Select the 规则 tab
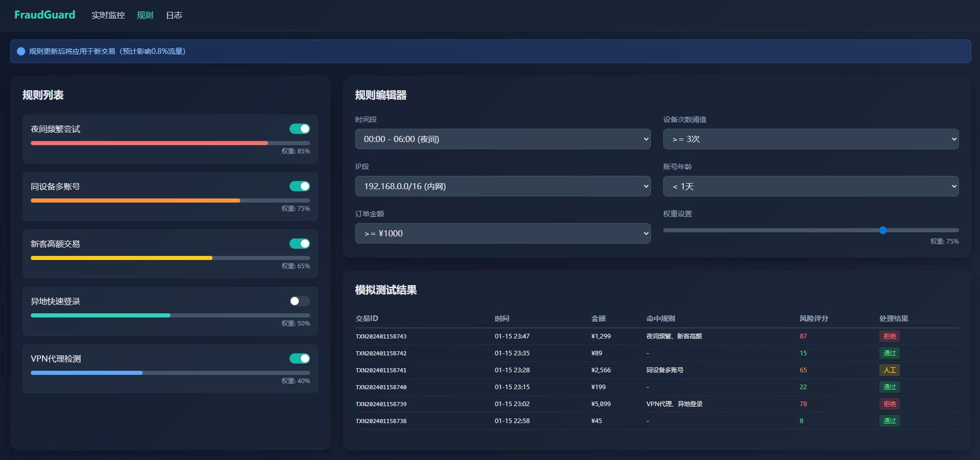 (145, 15)
